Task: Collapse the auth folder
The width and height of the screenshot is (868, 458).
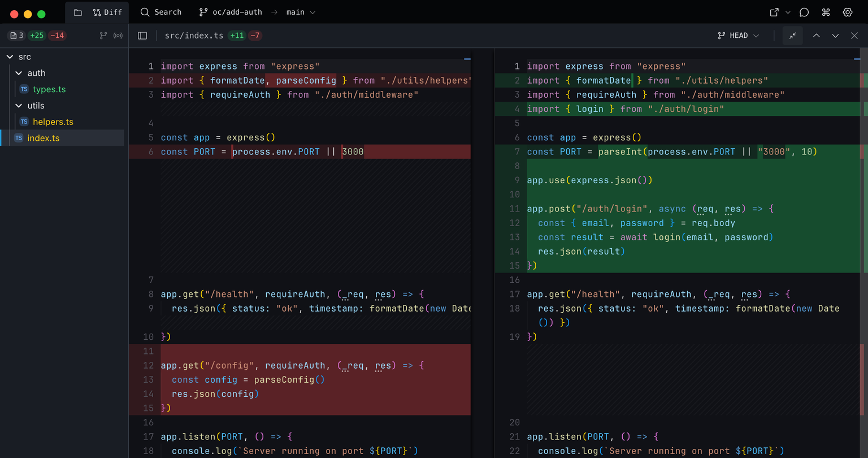Action: 19,73
